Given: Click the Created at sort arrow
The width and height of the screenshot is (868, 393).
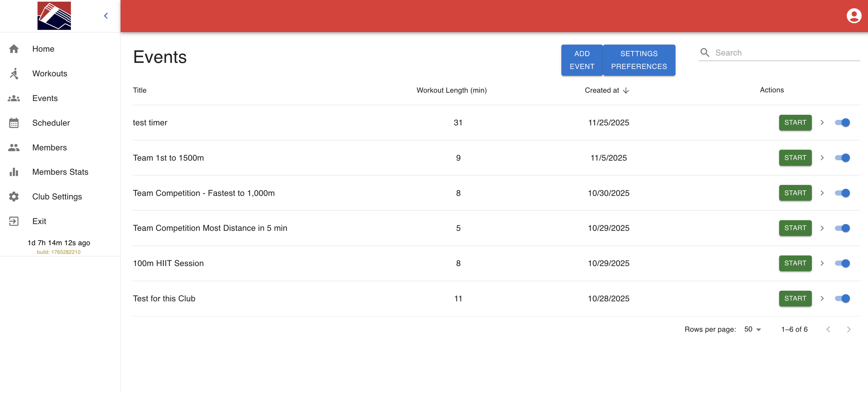Looking at the screenshot, I should click(x=626, y=91).
